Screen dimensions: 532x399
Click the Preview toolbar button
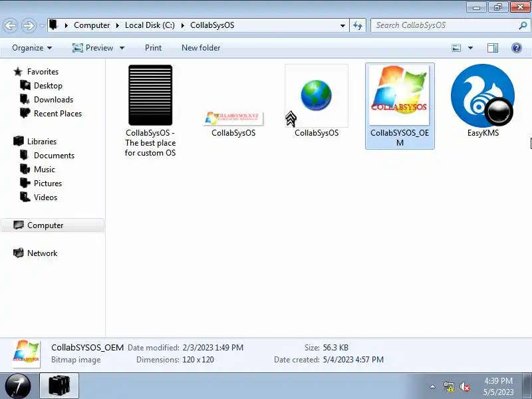click(93, 48)
